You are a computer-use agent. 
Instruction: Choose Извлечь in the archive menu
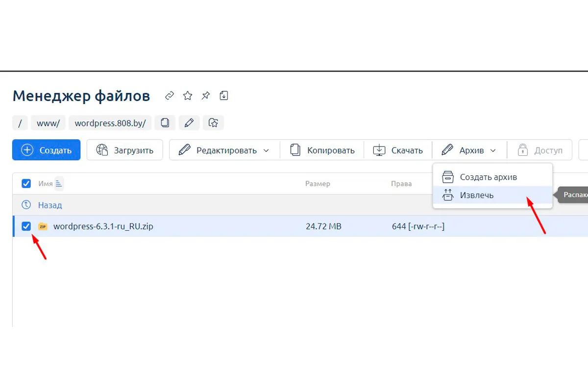[476, 195]
